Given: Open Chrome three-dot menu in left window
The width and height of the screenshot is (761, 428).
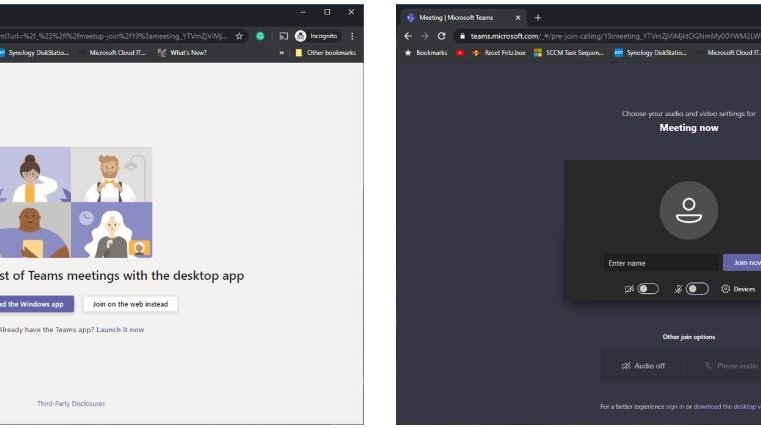Looking at the screenshot, I should (x=352, y=36).
